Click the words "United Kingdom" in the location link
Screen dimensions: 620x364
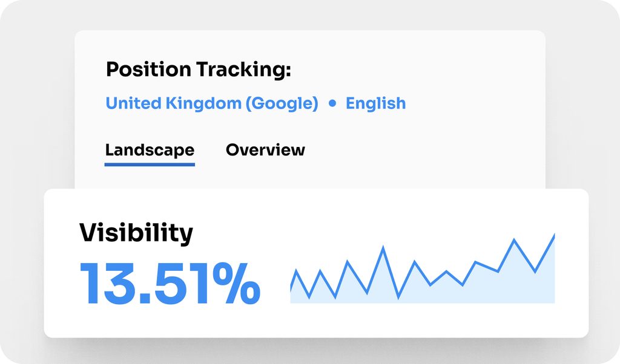click(x=173, y=103)
